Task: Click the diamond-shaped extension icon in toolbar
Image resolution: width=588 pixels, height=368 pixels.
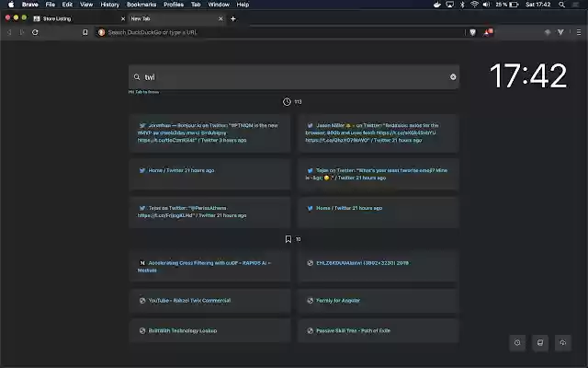Action: [548, 32]
